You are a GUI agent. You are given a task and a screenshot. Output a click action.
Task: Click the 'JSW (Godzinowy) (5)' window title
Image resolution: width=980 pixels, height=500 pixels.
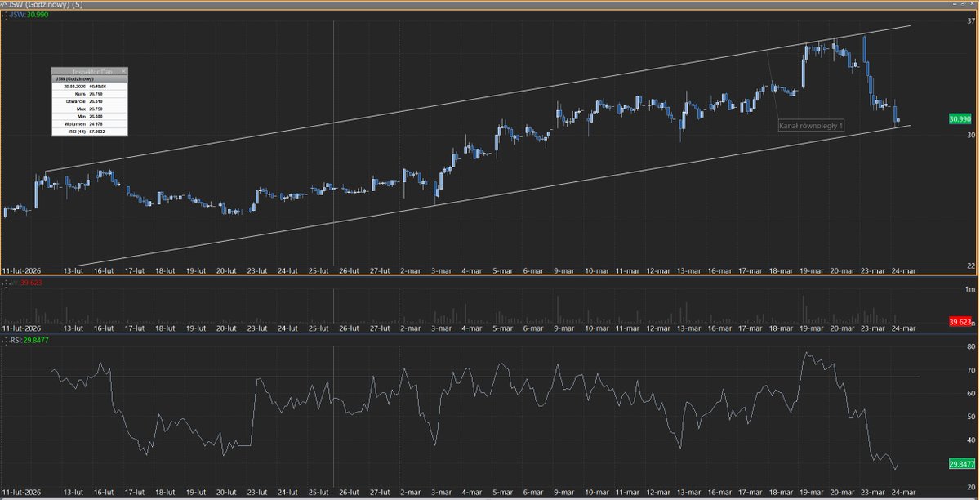[45, 5]
